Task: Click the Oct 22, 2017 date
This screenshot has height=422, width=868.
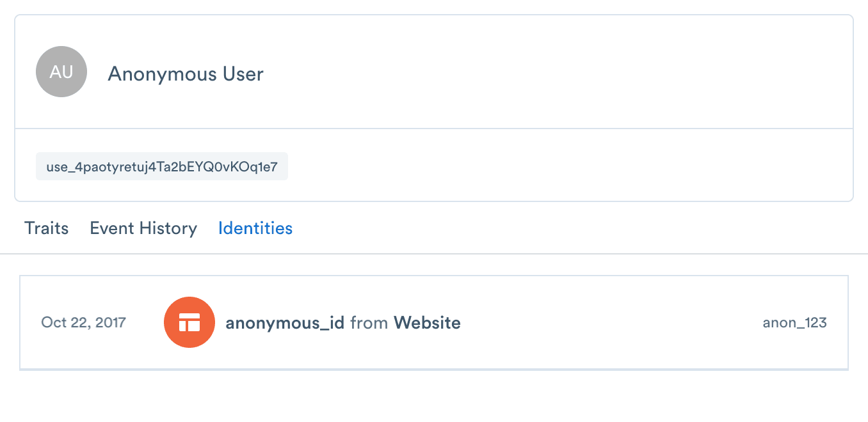Action: pos(84,322)
